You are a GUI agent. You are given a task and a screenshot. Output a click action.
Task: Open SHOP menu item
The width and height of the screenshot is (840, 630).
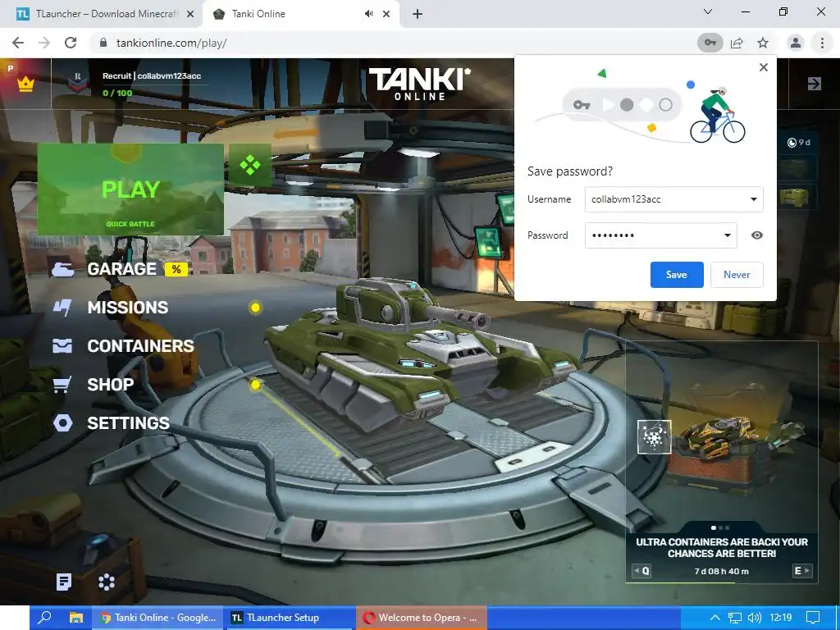click(111, 385)
